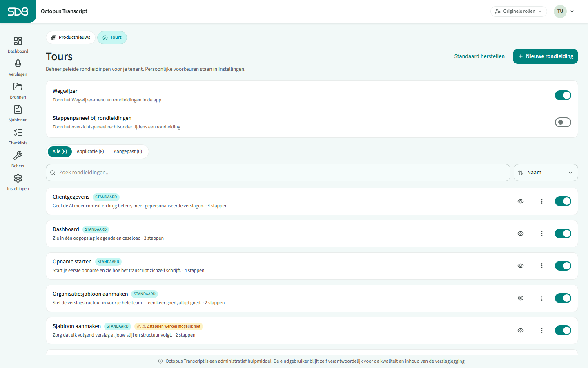Turn off the Dashboard tour toggle
The width and height of the screenshot is (588, 368).
tap(563, 233)
